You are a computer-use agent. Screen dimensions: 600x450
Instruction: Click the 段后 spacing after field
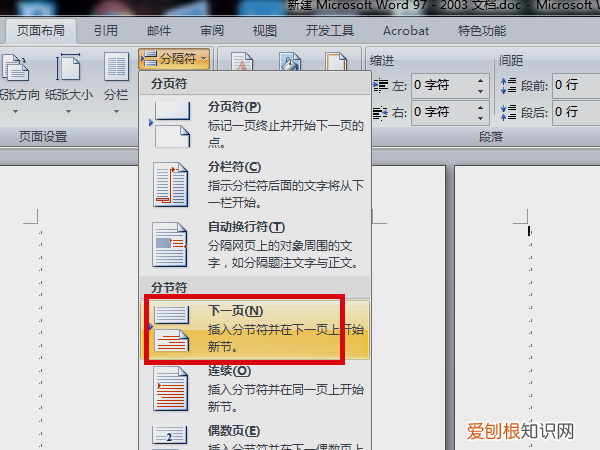[x=576, y=112]
